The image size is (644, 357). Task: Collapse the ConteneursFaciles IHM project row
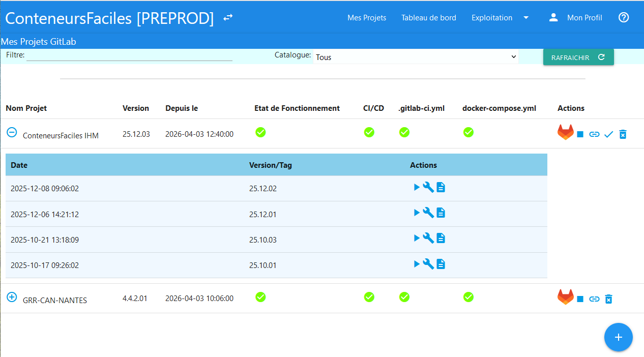(x=12, y=132)
